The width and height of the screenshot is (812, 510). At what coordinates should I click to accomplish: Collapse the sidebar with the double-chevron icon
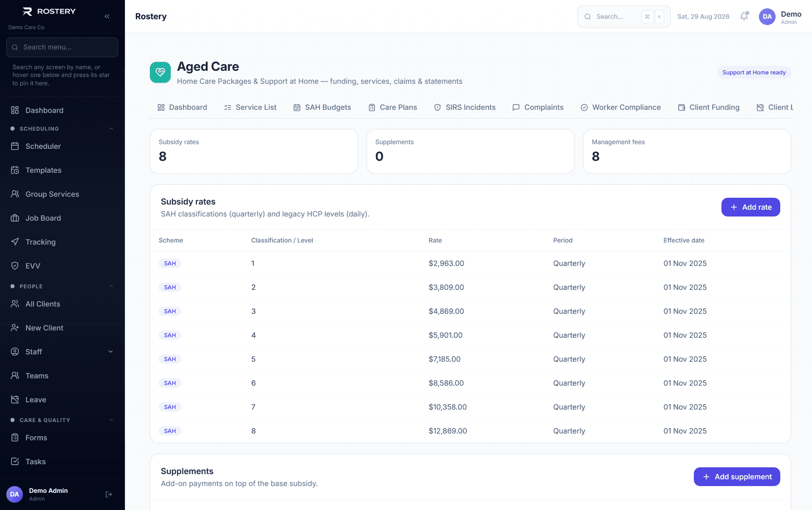[x=107, y=16]
